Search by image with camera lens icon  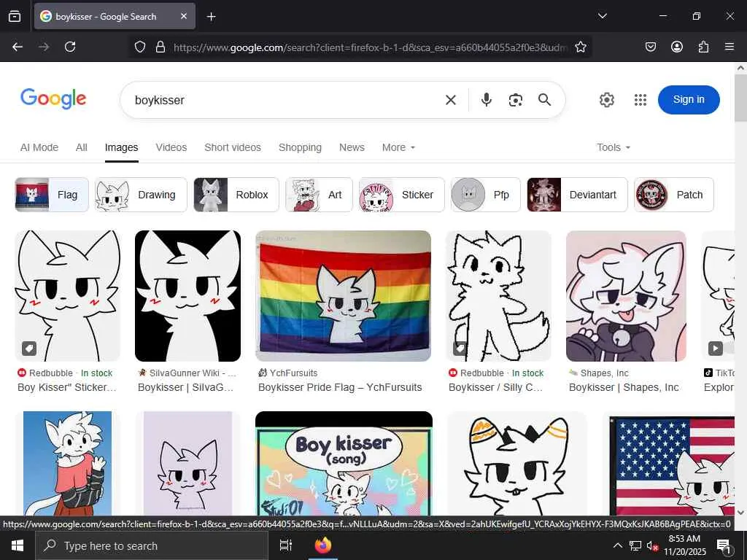point(516,100)
